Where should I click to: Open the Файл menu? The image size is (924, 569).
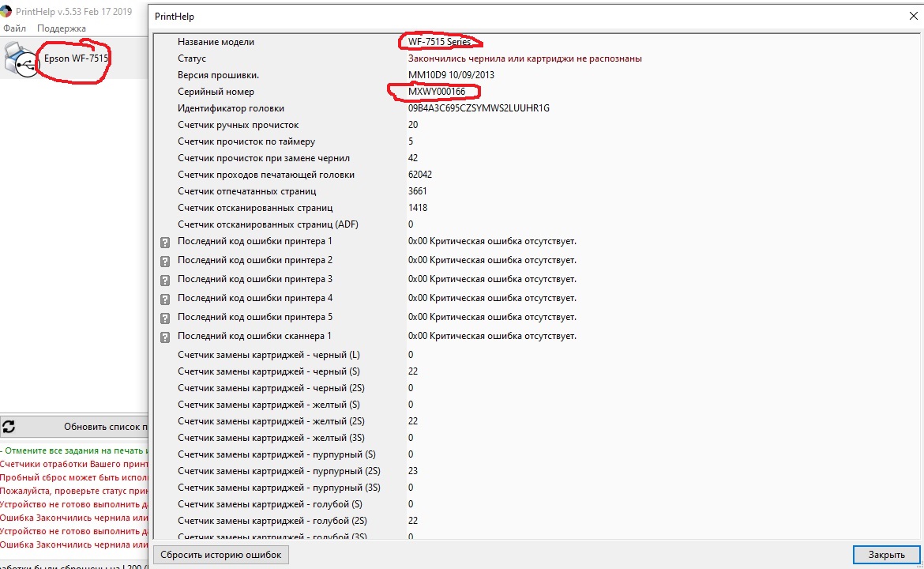coord(14,28)
